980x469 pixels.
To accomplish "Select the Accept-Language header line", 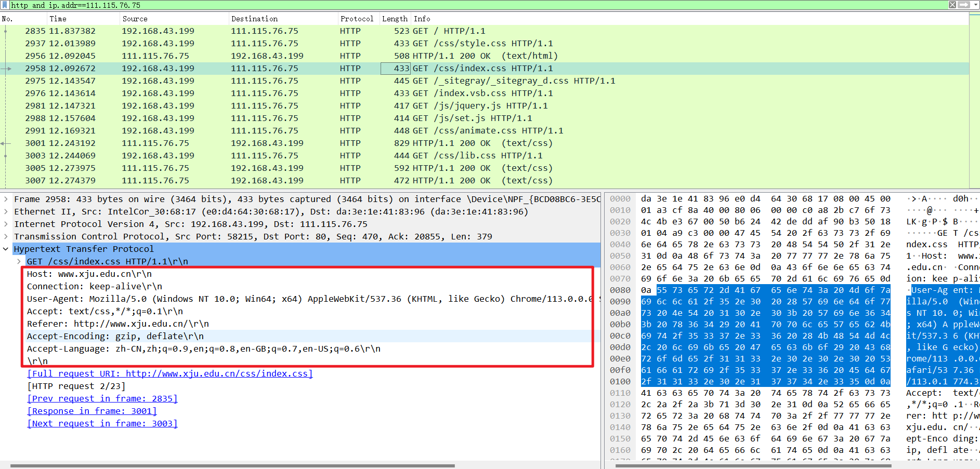I will point(204,349).
